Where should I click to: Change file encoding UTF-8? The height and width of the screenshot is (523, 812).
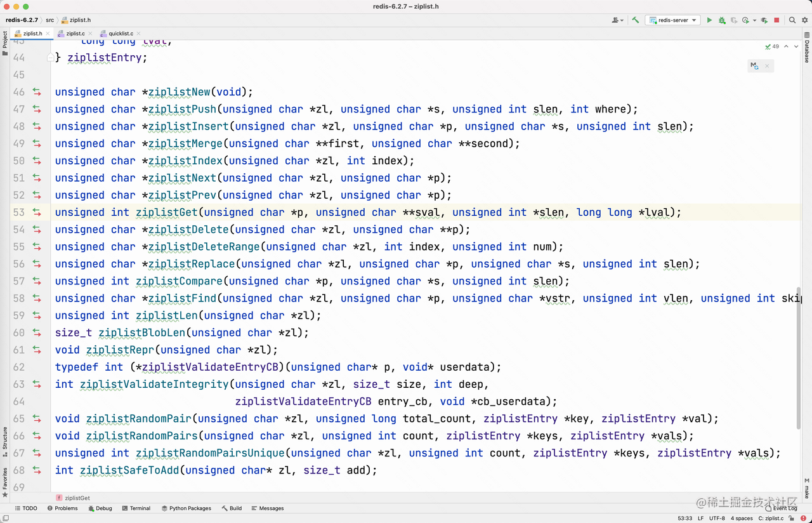click(x=717, y=518)
